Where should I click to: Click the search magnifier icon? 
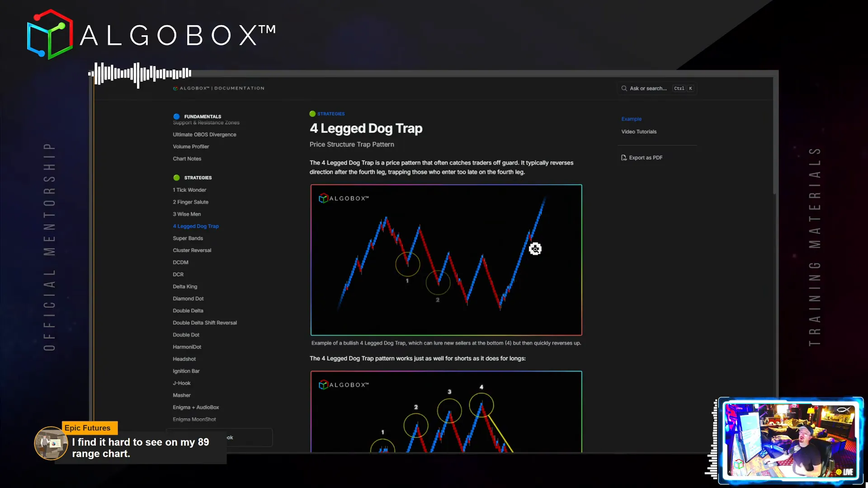pyautogui.click(x=624, y=89)
